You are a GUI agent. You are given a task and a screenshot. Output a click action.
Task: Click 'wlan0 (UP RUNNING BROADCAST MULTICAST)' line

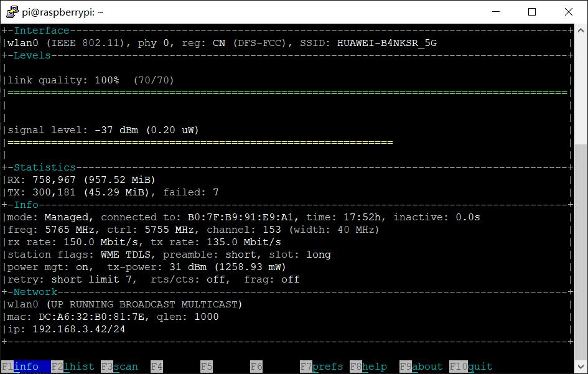pyautogui.click(x=125, y=304)
